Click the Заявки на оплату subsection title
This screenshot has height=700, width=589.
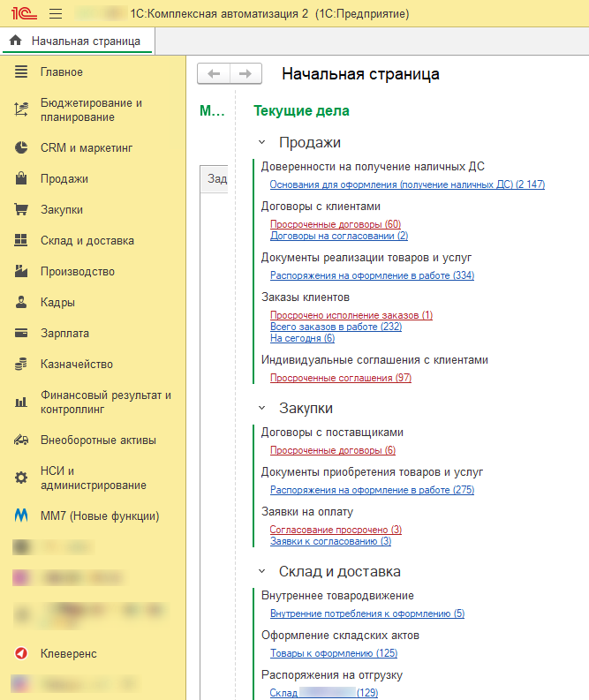pos(307,512)
